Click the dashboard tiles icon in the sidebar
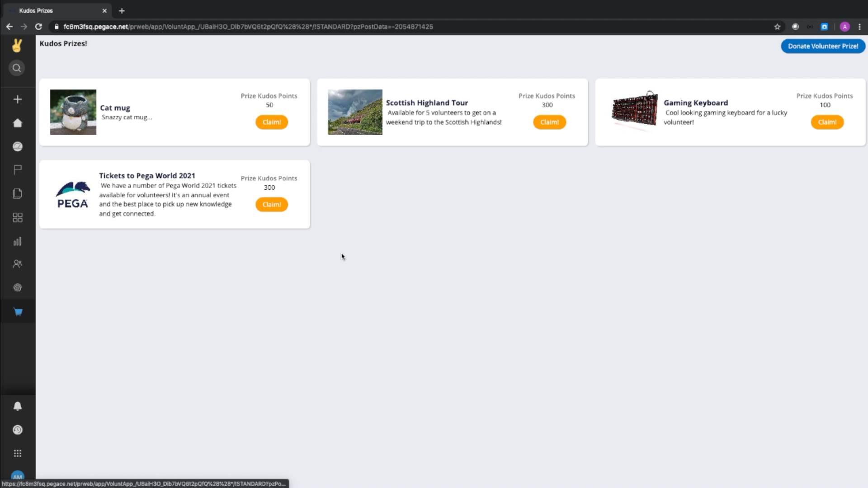Image resolution: width=868 pixels, height=488 pixels. click(17, 218)
